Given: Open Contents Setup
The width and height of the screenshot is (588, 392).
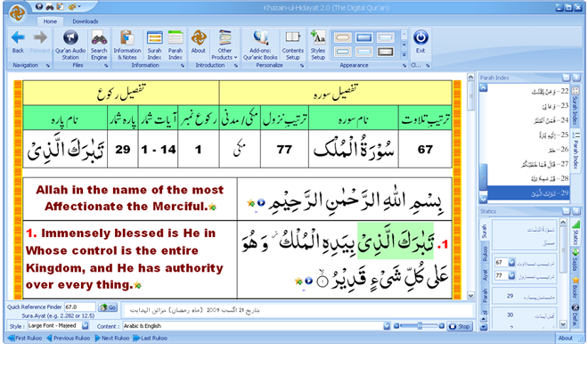Looking at the screenshot, I should (293, 45).
